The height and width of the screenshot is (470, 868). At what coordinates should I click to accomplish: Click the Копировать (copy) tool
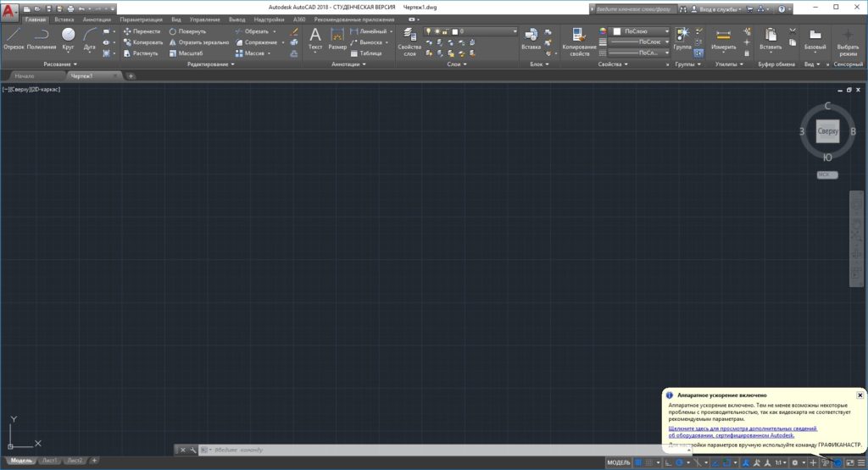[x=142, y=42]
